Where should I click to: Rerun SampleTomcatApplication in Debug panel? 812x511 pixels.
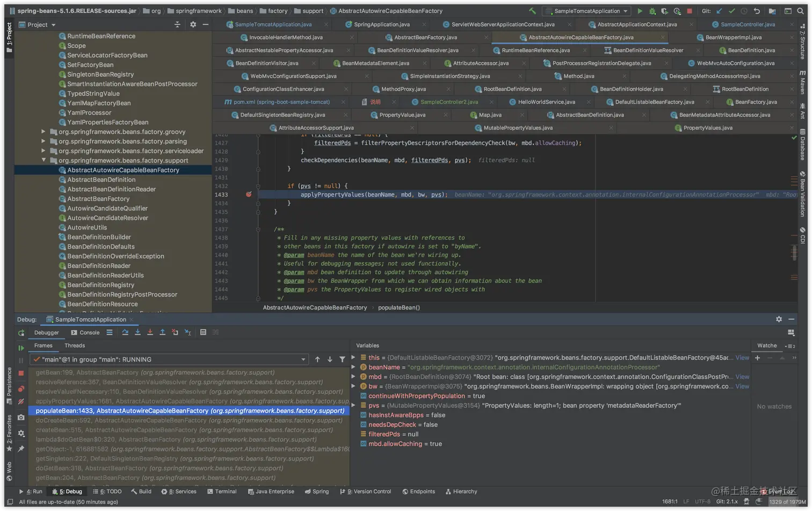point(21,333)
